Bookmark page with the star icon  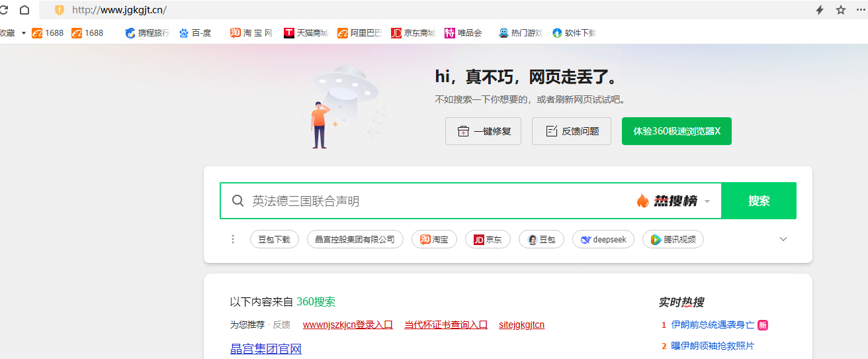click(841, 10)
